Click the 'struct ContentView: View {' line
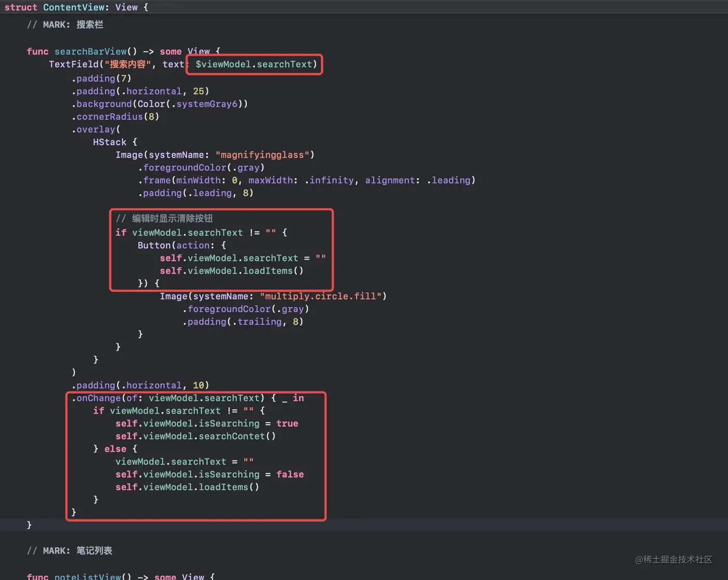Screen dimensions: 728x580 76,7
